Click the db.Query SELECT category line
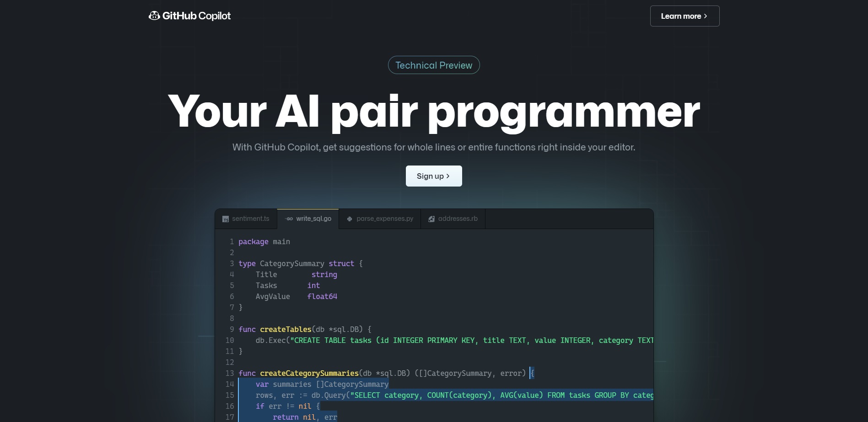The width and height of the screenshot is (868, 422). [454, 395]
